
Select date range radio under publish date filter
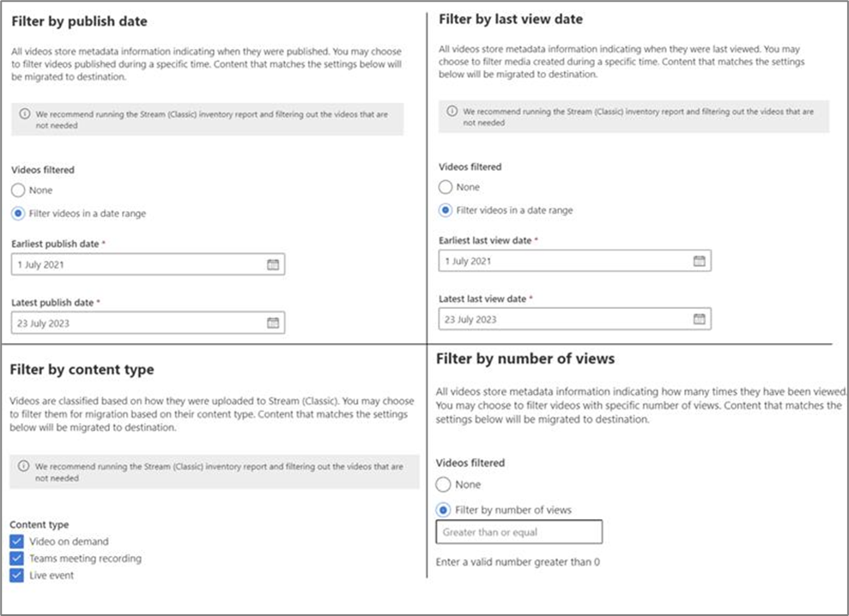(18, 214)
